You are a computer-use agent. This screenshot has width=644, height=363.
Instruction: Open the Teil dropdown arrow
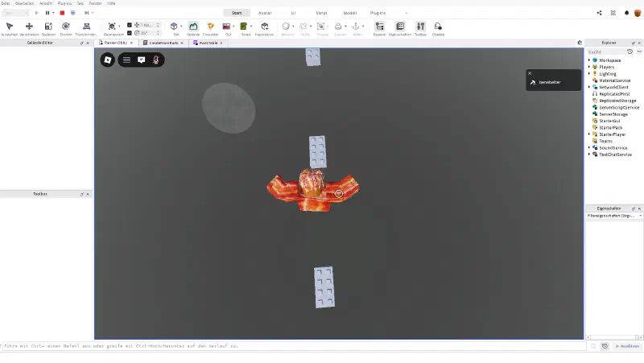click(181, 27)
